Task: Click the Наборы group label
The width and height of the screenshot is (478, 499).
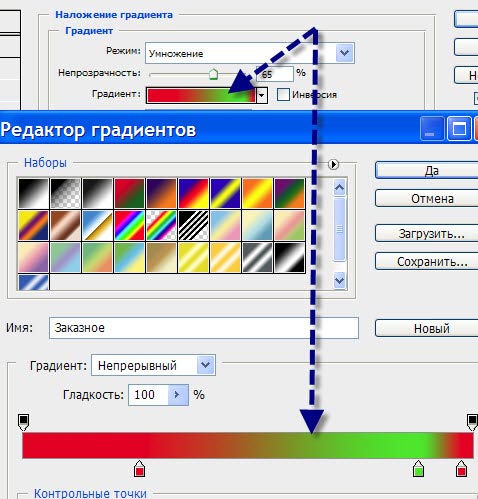Action: pyautogui.click(x=45, y=163)
